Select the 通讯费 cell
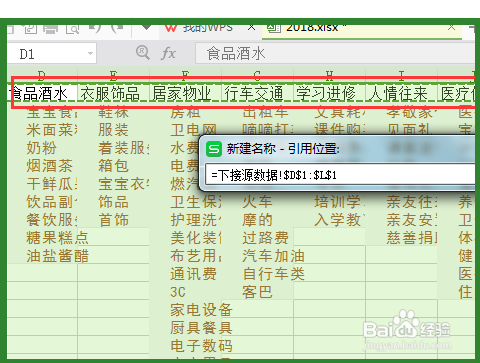The image size is (480, 363). (185, 274)
